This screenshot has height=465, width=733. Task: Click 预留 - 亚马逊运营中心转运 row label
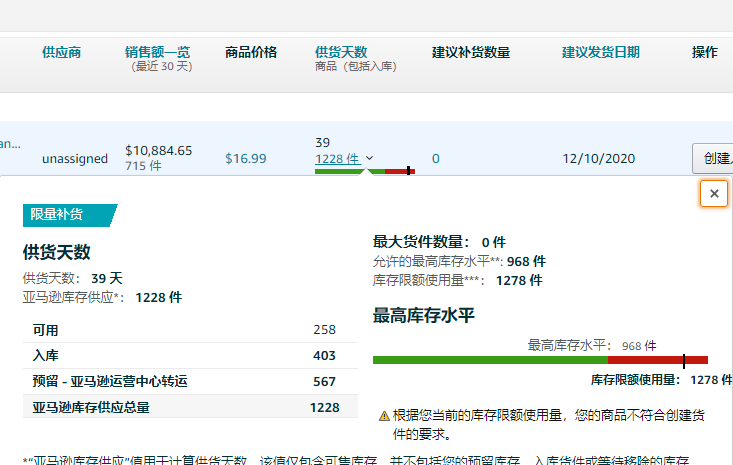(110, 381)
